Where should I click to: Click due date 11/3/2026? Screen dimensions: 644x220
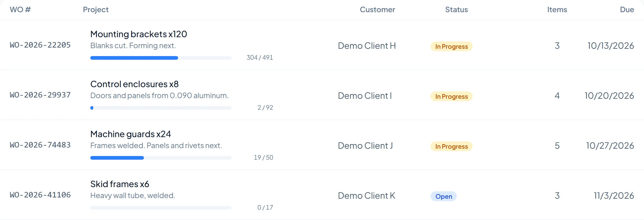[x=614, y=196]
